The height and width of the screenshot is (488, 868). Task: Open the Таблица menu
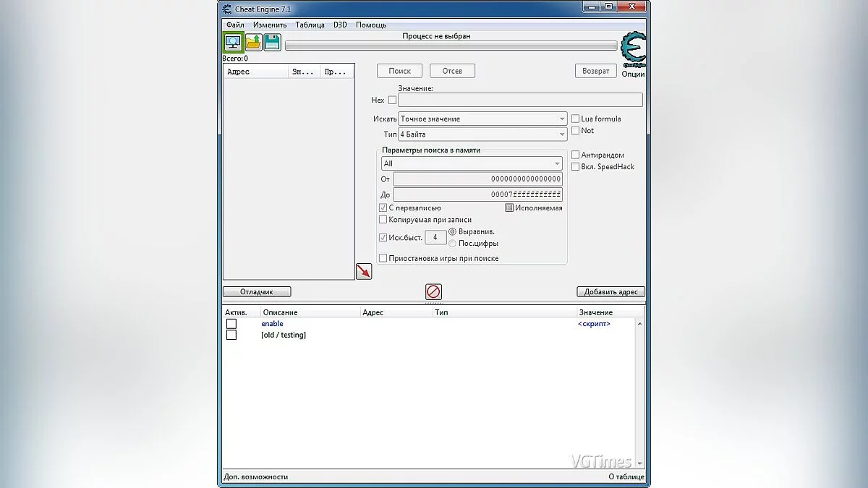[x=310, y=25]
